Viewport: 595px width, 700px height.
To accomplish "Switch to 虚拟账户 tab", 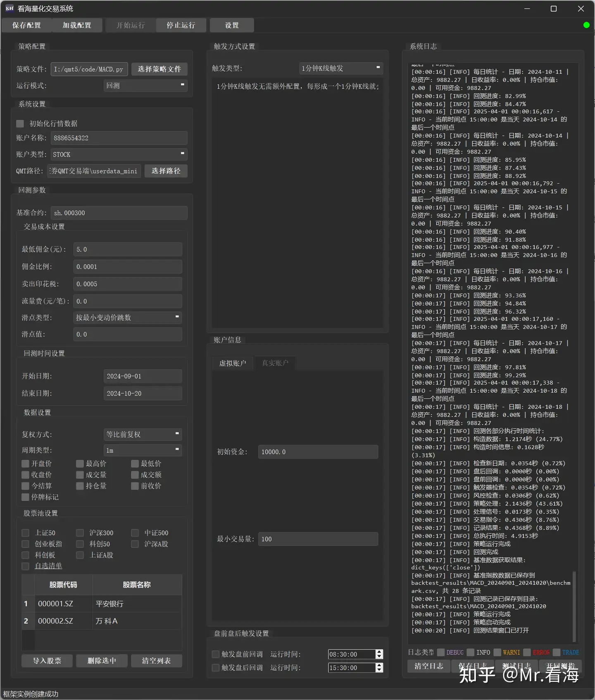I will click(x=233, y=363).
